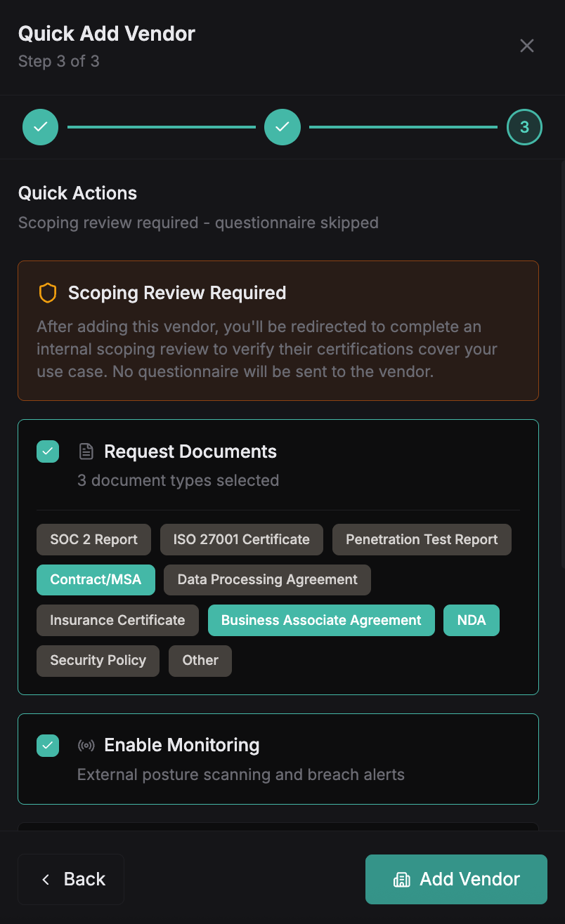Click the shield icon in scoping warning
The width and height of the screenshot is (565, 924).
pyautogui.click(x=47, y=293)
